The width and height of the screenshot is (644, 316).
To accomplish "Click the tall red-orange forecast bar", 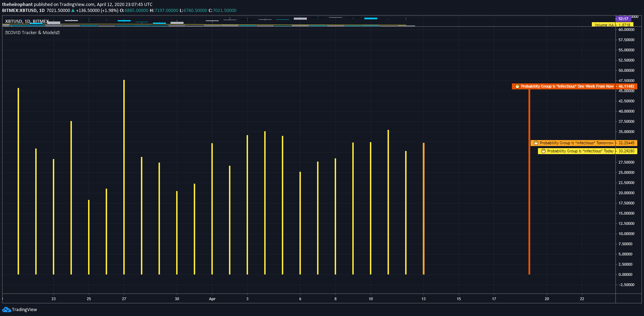I will [529, 182].
